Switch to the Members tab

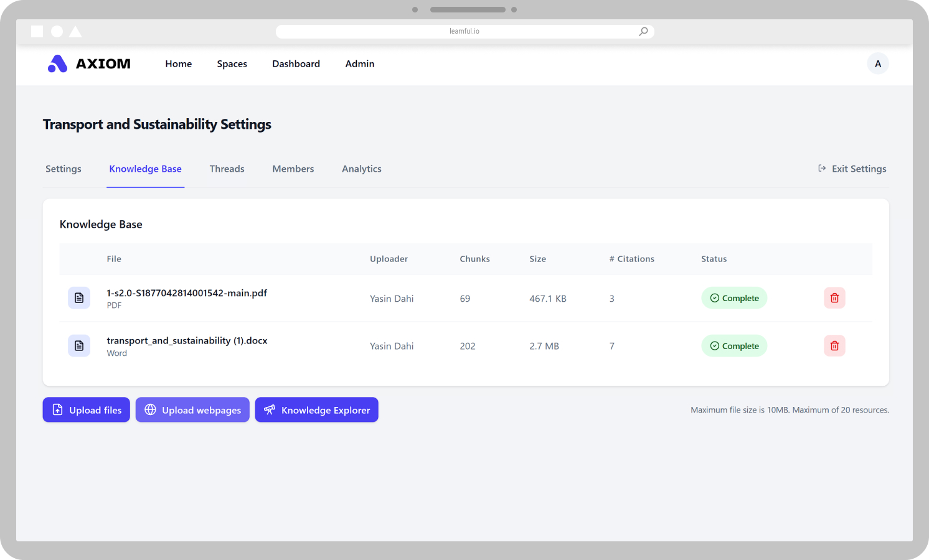click(x=293, y=169)
